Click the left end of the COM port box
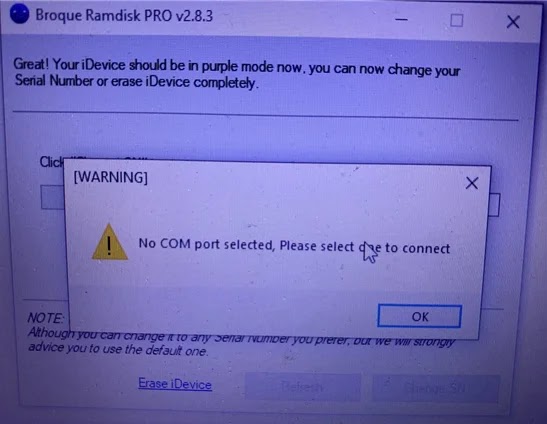Image resolution: width=547 pixels, height=424 pixels. [x=53, y=198]
